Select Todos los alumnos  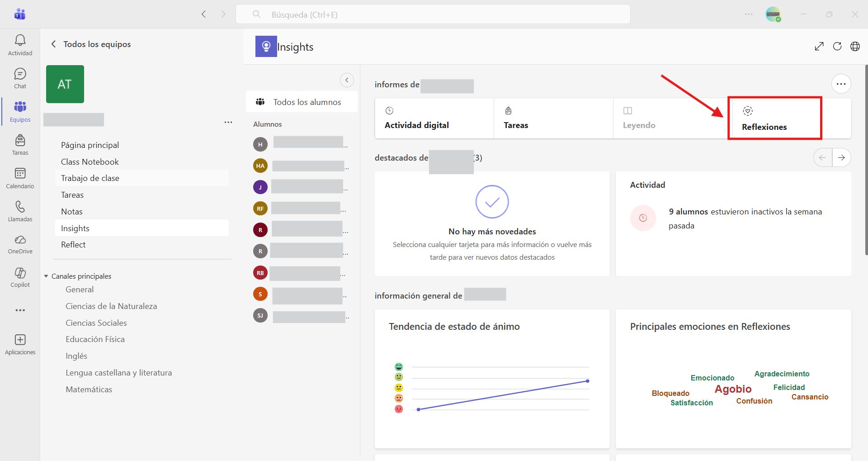pos(302,102)
